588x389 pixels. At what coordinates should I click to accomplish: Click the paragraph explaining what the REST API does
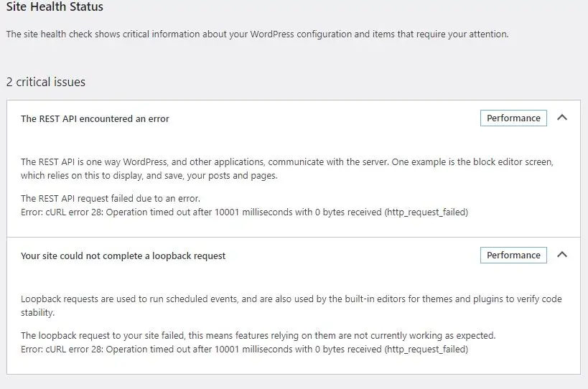(287, 169)
